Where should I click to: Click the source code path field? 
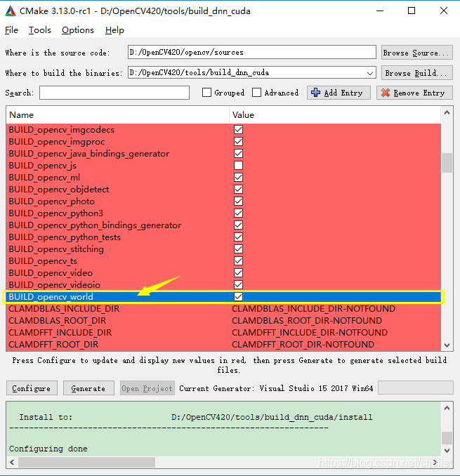tap(251, 52)
